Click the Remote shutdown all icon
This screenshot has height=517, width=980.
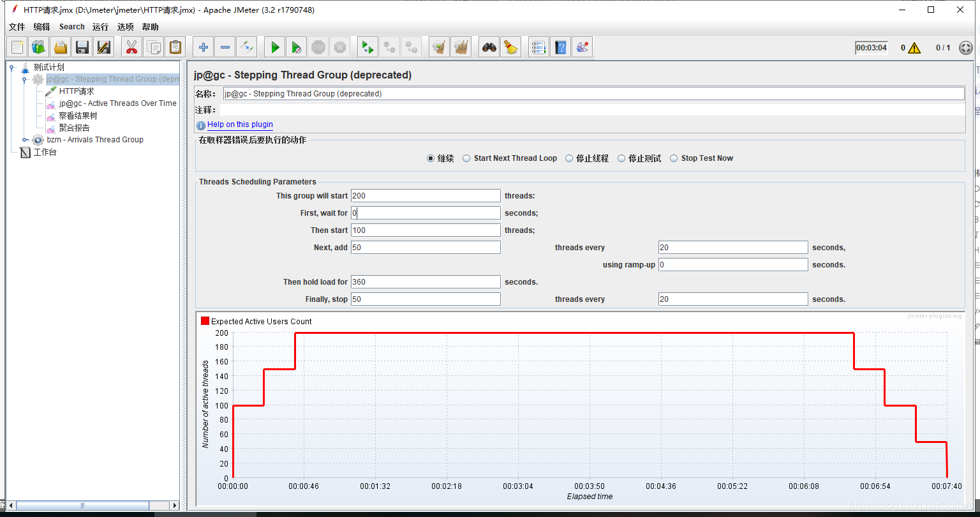coord(412,47)
